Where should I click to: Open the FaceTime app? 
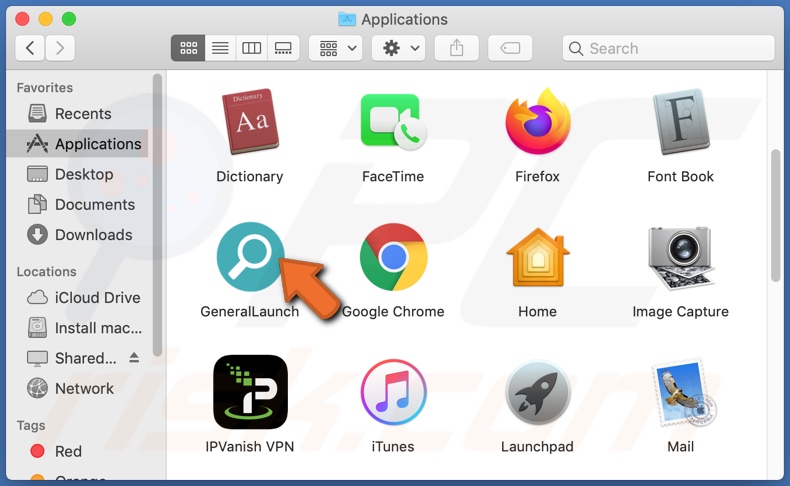coord(393,123)
